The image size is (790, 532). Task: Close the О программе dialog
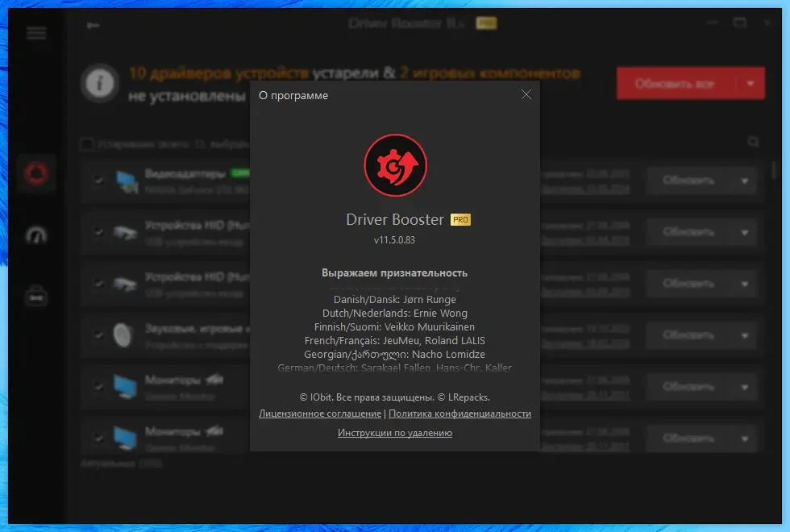click(526, 95)
